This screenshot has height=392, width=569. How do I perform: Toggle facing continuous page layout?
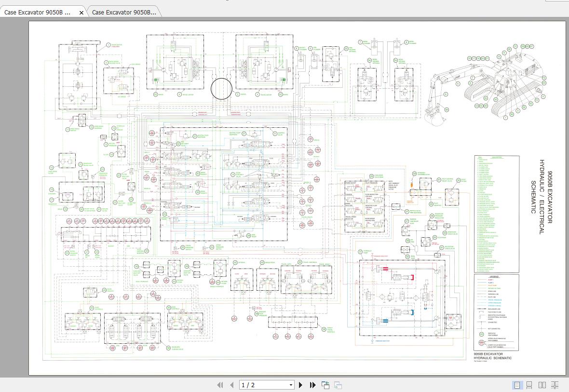tap(555, 384)
